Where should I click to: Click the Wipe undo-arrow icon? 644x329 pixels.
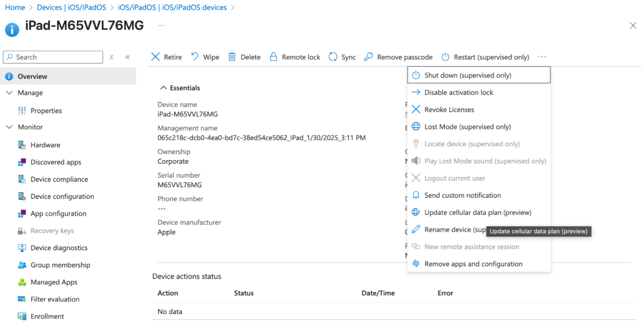coord(195,57)
